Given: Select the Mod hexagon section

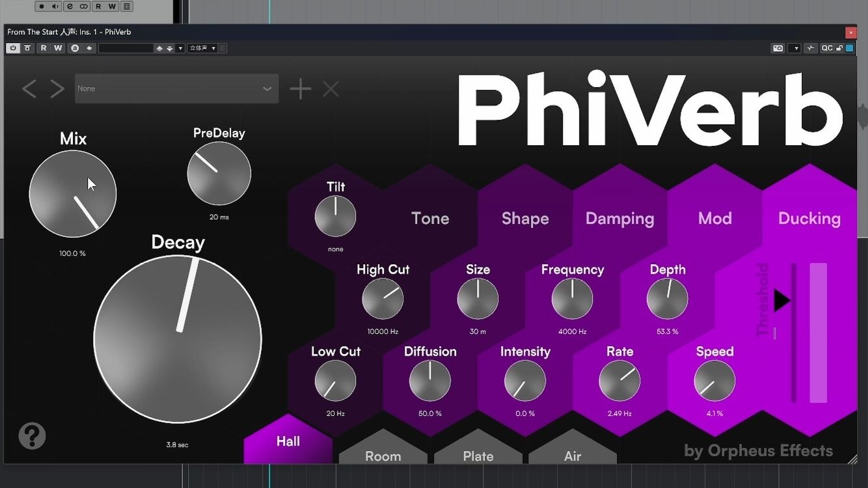Looking at the screenshot, I should [x=714, y=219].
